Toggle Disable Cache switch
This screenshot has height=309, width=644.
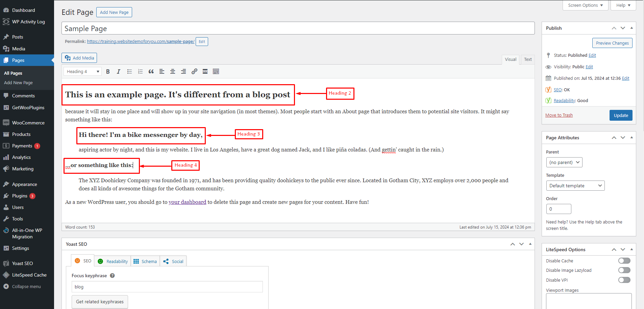click(624, 261)
